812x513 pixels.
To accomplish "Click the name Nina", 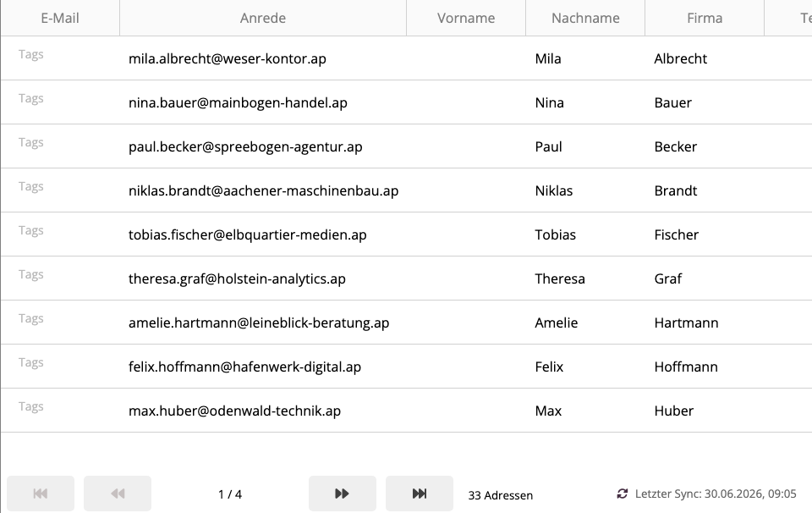I will click(550, 102).
